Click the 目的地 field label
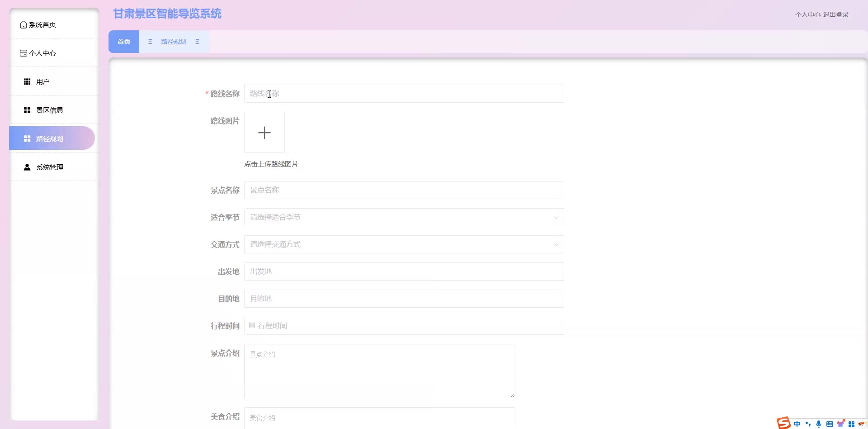The width and height of the screenshot is (868, 429). pos(228,299)
